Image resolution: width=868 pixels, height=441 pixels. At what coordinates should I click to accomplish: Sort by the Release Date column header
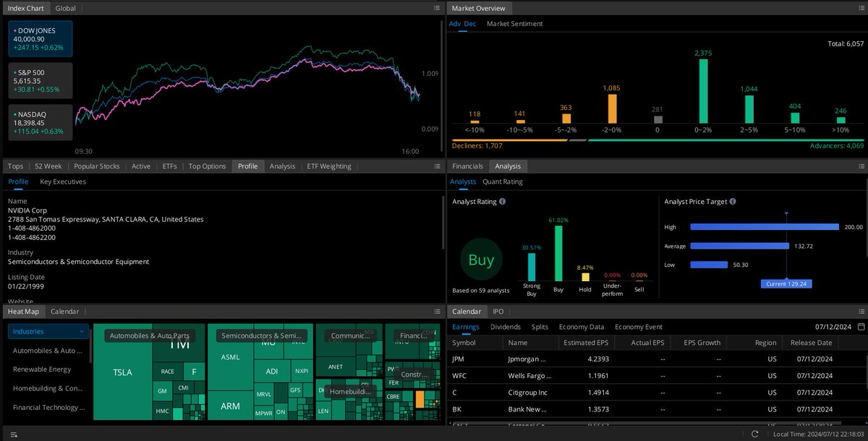pos(811,343)
